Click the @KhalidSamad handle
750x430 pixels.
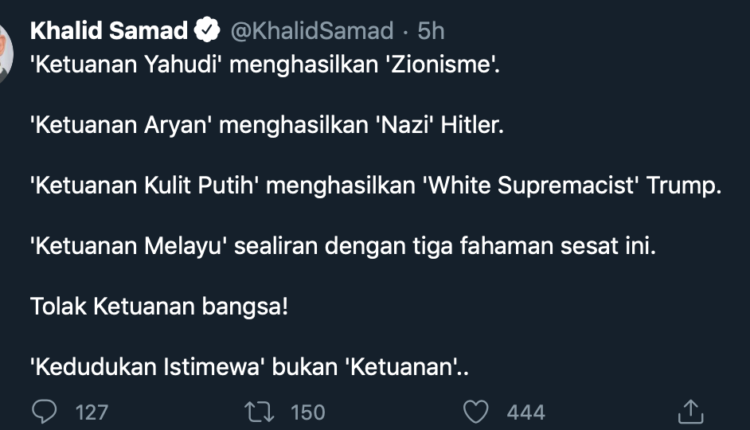coord(312,31)
